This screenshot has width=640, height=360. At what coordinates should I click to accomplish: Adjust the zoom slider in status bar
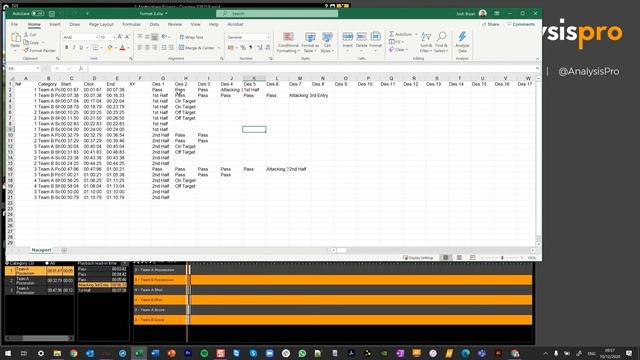[502, 258]
